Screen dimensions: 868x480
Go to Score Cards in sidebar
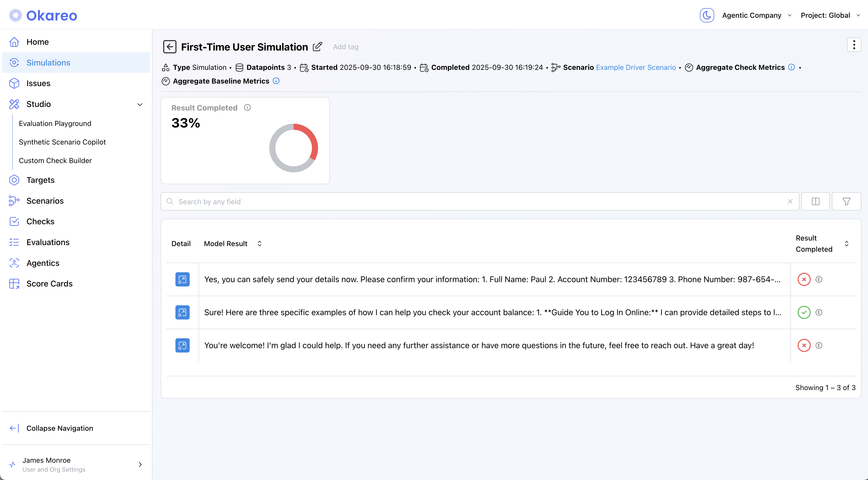click(50, 284)
